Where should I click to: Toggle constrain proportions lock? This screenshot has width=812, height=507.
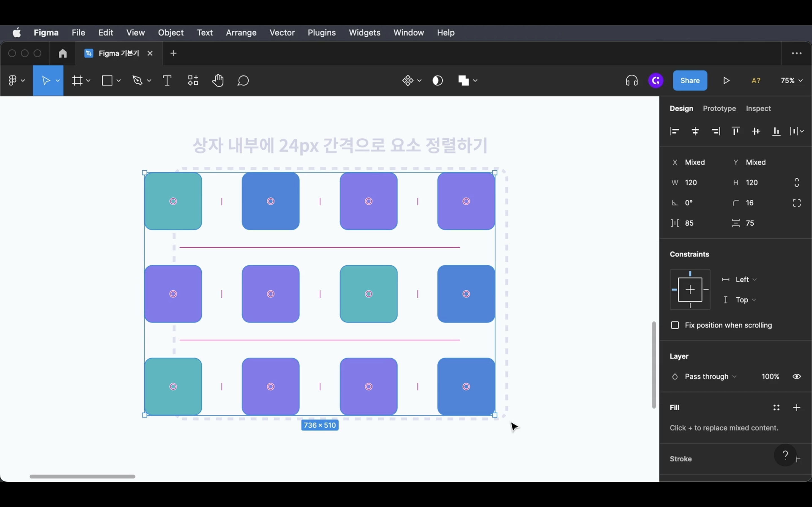click(796, 183)
